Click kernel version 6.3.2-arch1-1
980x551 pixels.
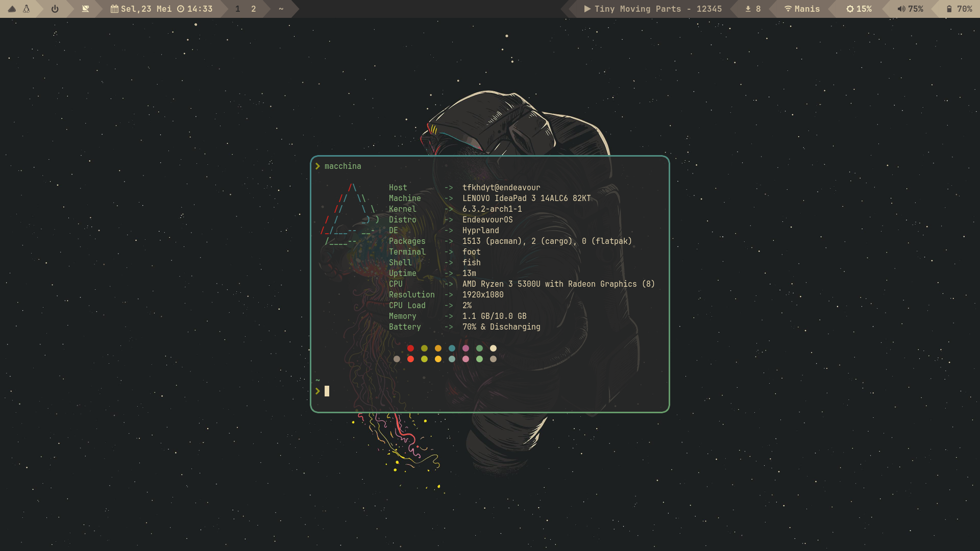tap(492, 209)
